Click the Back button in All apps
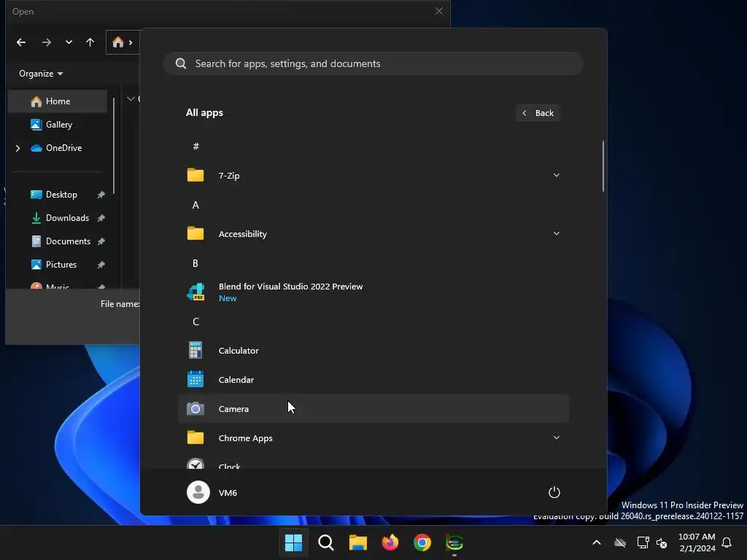Screen dimensions: 747x560 (538, 113)
